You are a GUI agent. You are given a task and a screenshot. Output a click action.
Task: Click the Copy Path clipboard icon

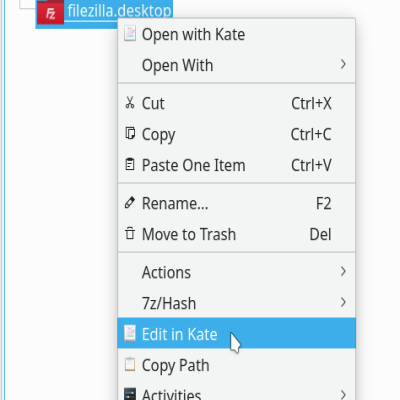coord(130,364)
